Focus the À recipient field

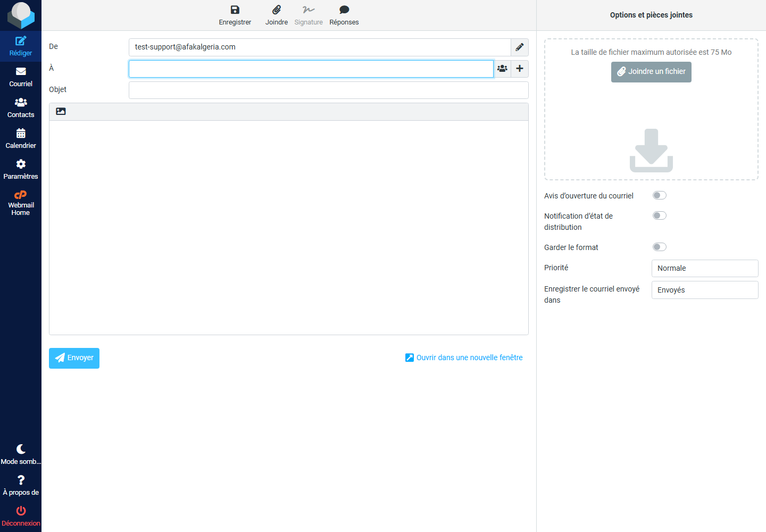pos(311,69)
